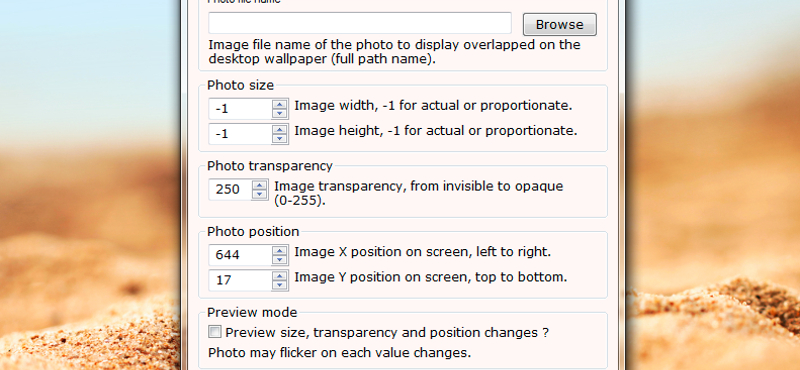Decrease Image X position with down arrow

(x=279, y=259)
